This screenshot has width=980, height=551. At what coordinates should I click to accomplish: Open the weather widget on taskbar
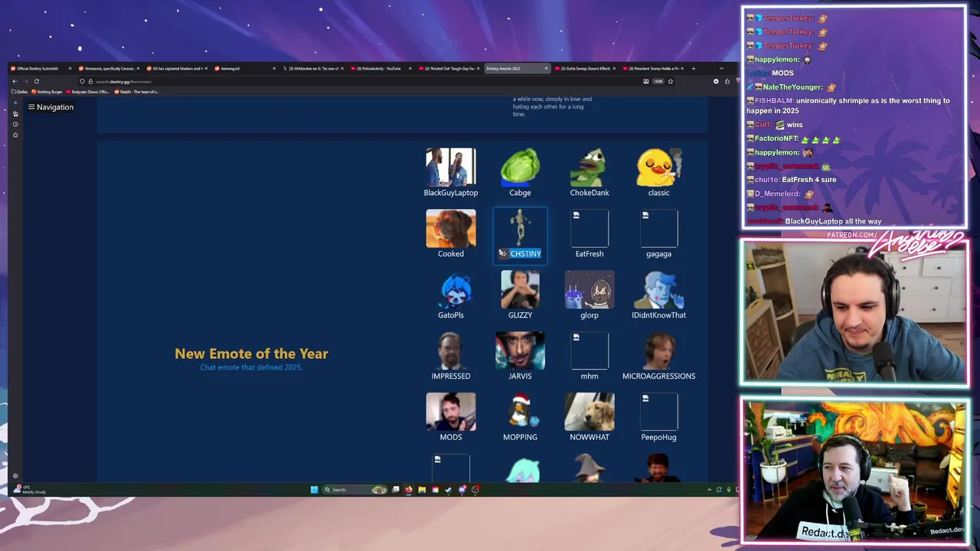31,489
